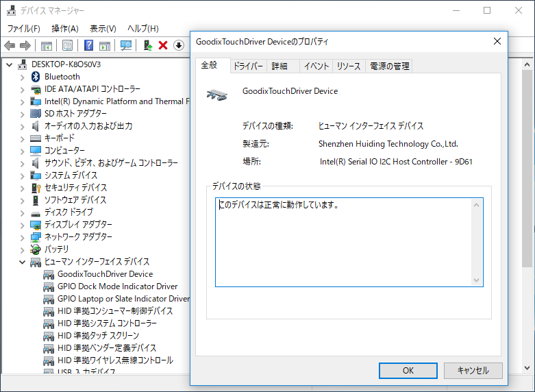Click the DESKTOP-K8O50V3 computer icon

click(22, 64)
